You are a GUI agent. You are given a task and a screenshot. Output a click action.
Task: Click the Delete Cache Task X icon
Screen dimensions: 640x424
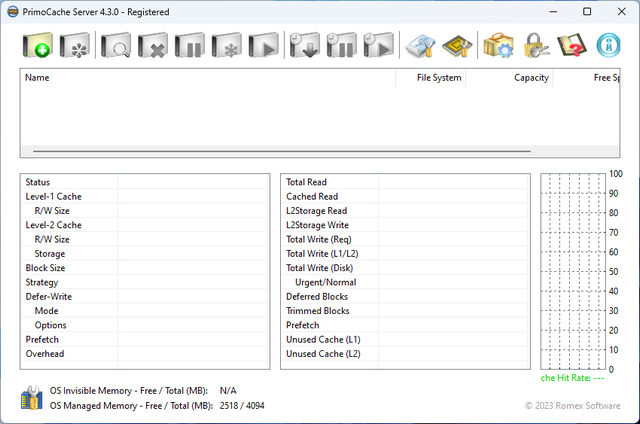(152, 45)
